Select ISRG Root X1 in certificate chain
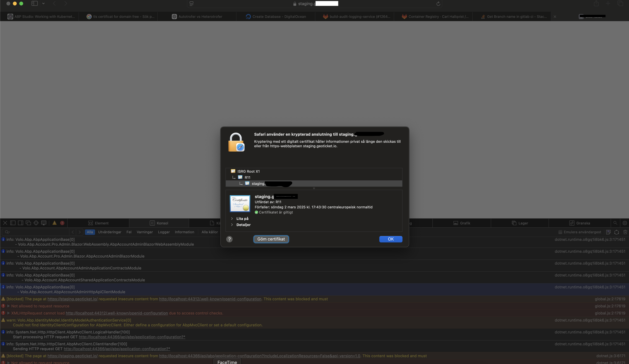The width and height of the screenshot is (629, 364). [248, 171]
